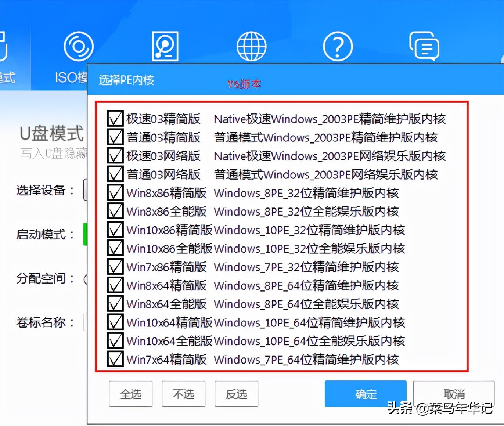Open the feedback chat icon
This screenshot has height=426, width=504.
[x=424, y=45]
